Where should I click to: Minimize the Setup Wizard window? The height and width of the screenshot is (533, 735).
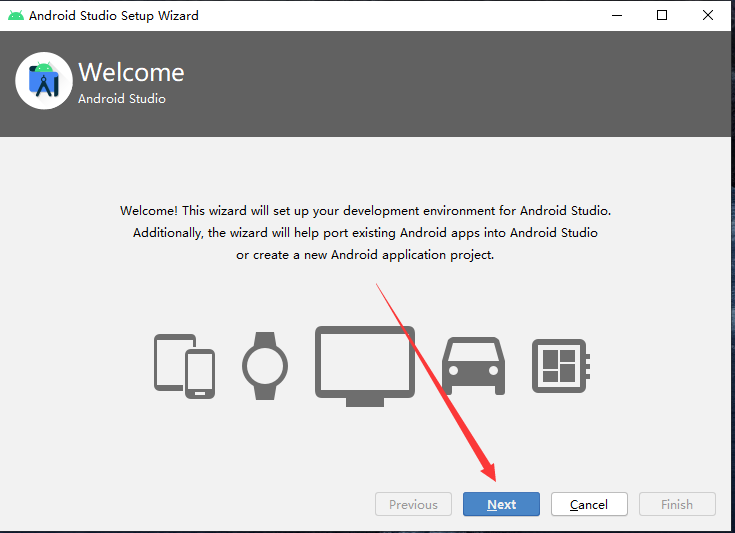click(x=617, y=15)
